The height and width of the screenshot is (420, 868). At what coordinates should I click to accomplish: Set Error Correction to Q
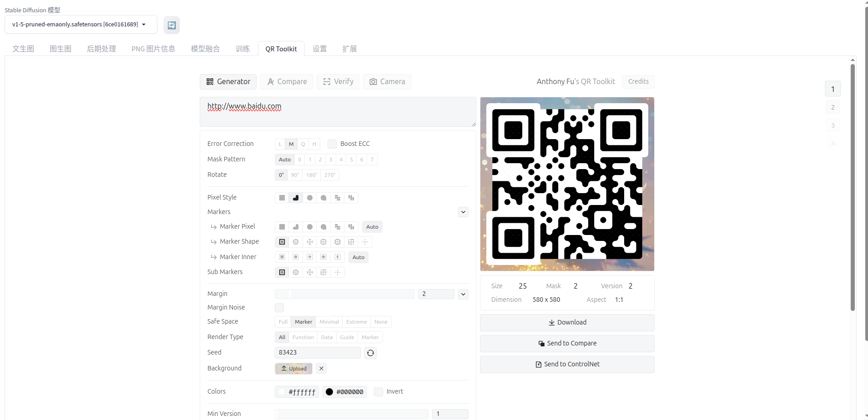point(303,144)
